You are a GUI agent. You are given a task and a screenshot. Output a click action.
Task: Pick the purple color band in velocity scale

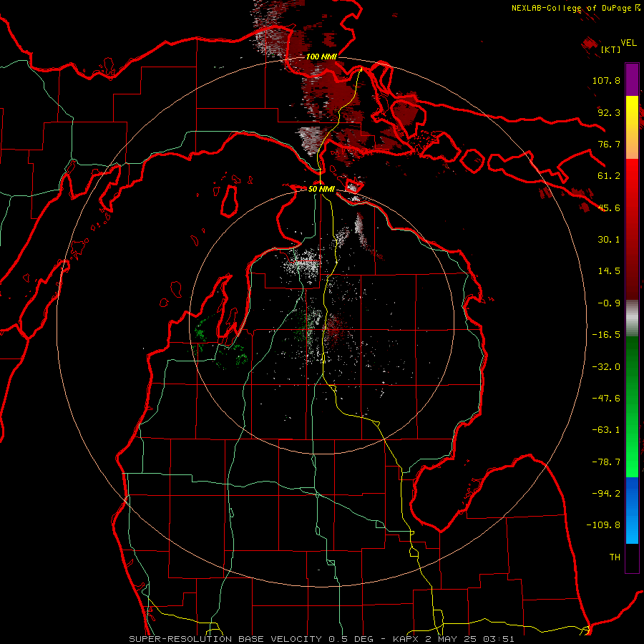[x=632, y=79]
